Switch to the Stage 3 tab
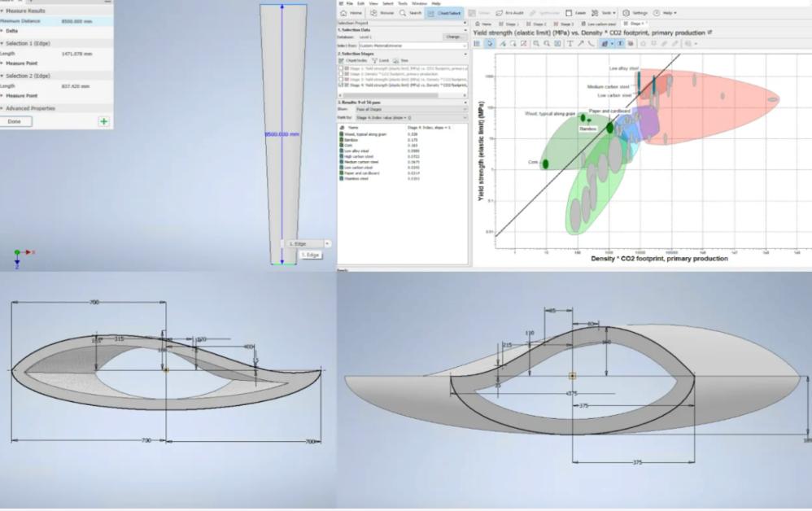The width and height of the screenshot is (812, 511). click(562, 24)
